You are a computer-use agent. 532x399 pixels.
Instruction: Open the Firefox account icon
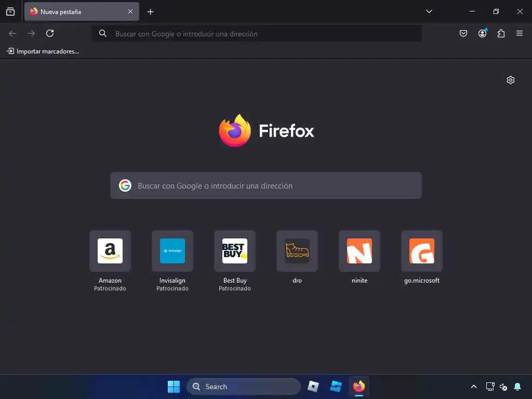482,33
